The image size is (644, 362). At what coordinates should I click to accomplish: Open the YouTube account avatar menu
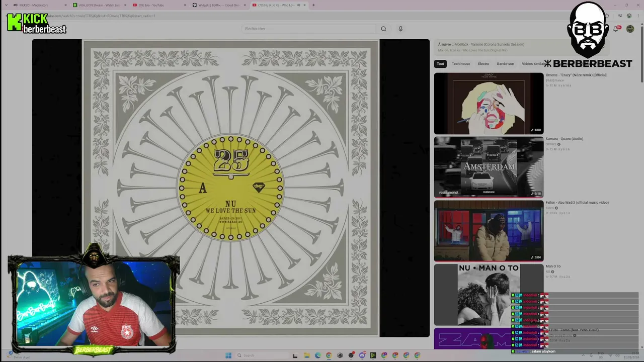pyautogui.click(x=630, y=29)
